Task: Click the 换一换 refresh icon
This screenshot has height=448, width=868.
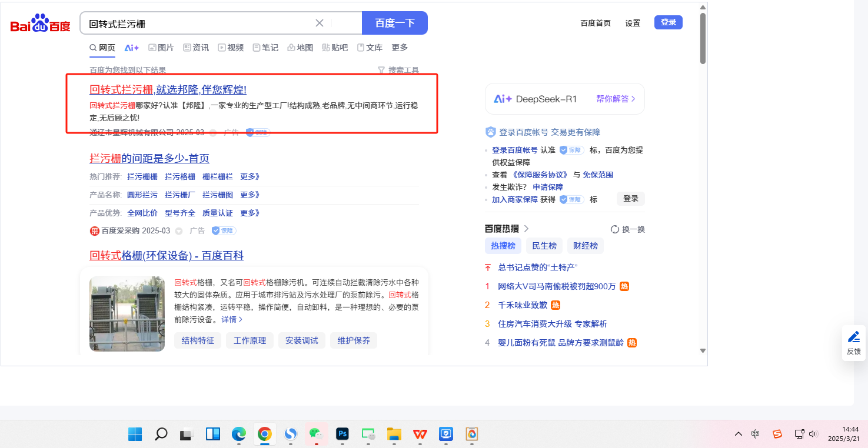Action: pos(615,229)
